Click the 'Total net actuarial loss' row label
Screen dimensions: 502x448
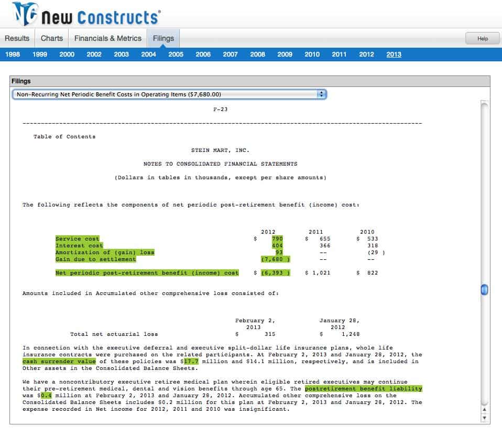pos(114,334)
